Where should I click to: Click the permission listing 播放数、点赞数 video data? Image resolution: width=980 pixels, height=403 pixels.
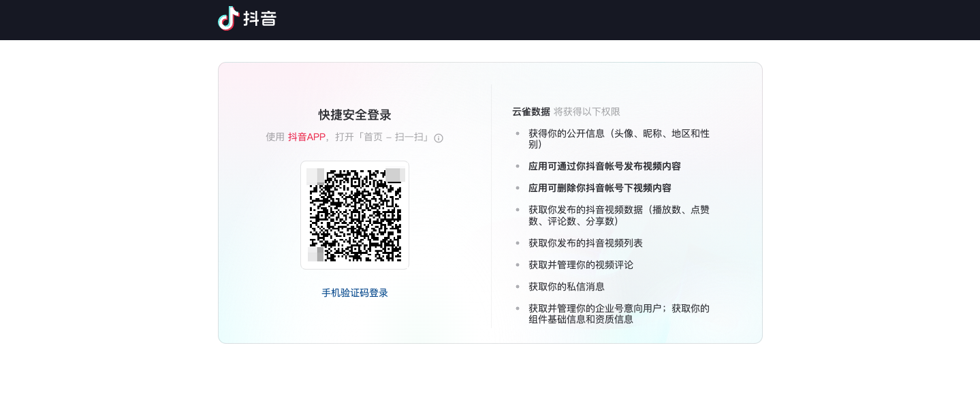[618, 215]
